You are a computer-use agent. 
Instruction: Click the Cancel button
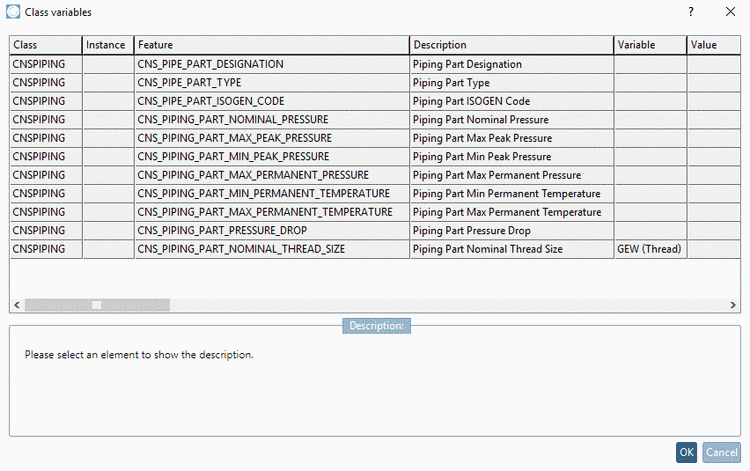pos(721,452)
